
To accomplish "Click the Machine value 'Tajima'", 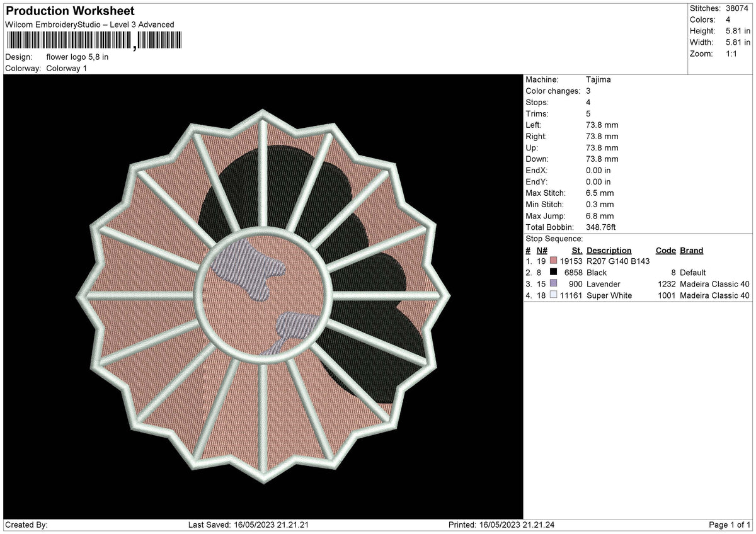I will 598,79.
